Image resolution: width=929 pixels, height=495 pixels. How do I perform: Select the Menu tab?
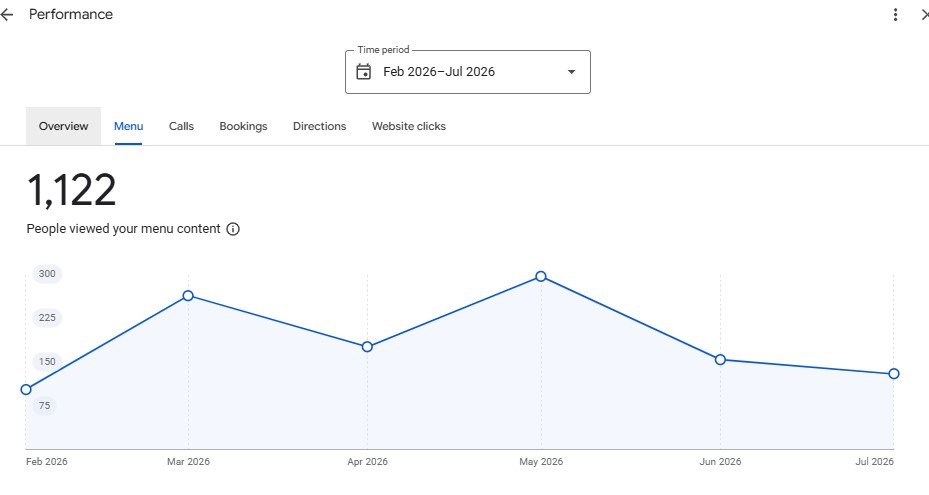[x=129, y=126]
